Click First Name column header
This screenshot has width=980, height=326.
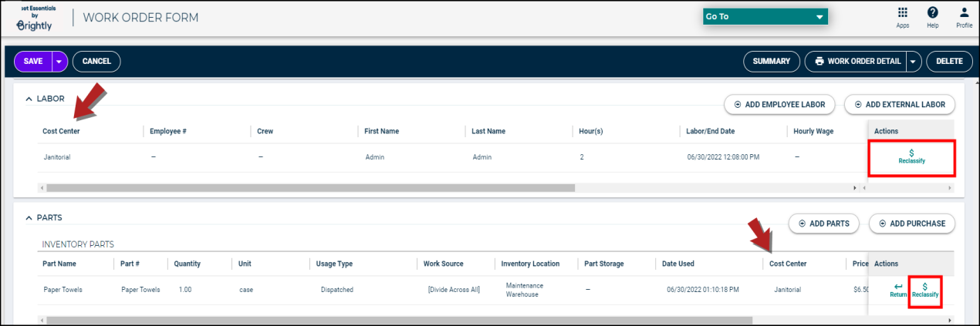[x=381, y=131]
